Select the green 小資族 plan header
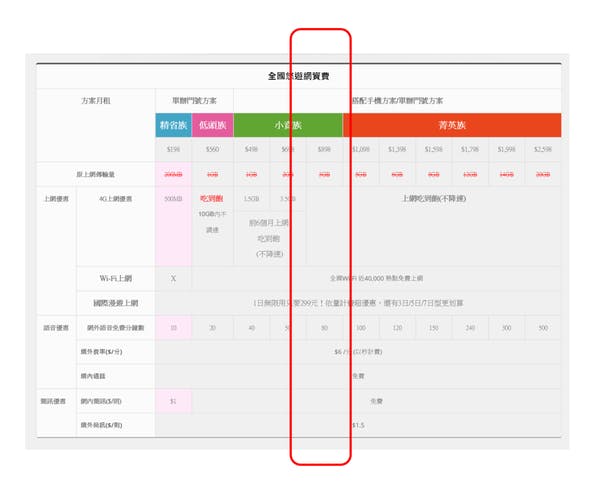This screenshot has width=600, height=492. pyautogui.click(x=288, y=125)
